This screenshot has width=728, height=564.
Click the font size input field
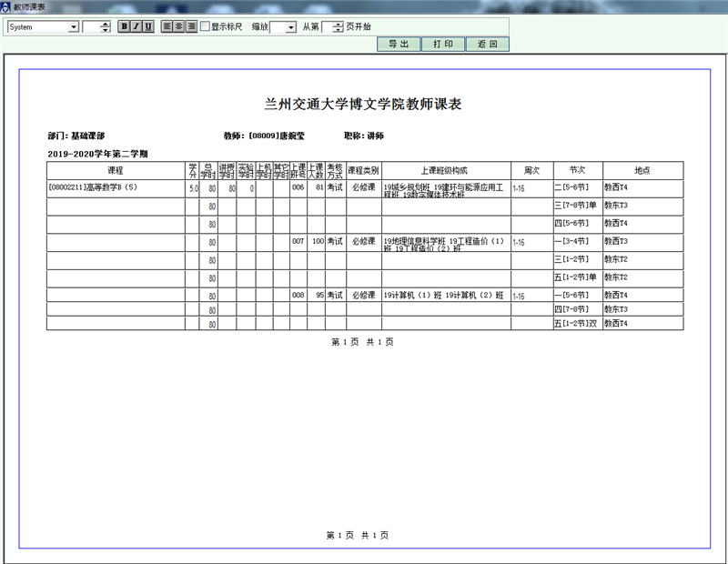91,27
